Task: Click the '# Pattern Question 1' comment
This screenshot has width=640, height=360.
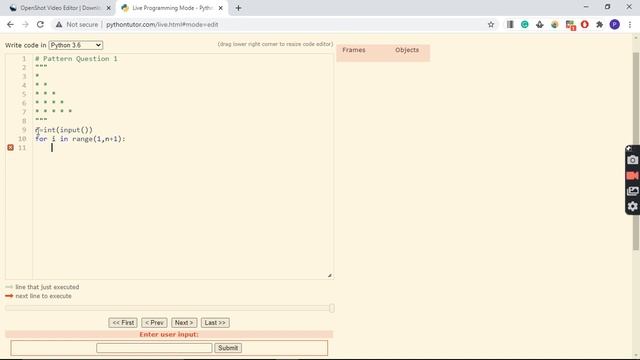Action: (76, 59)
